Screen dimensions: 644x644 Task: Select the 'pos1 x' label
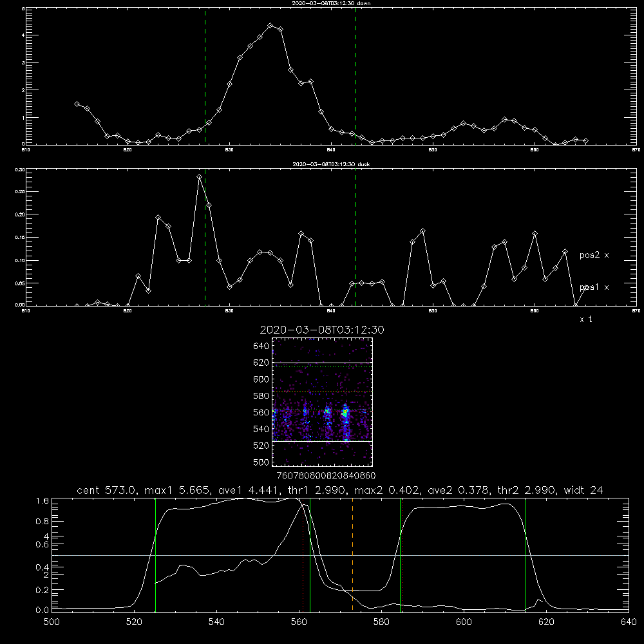click(x=594, y=287)
